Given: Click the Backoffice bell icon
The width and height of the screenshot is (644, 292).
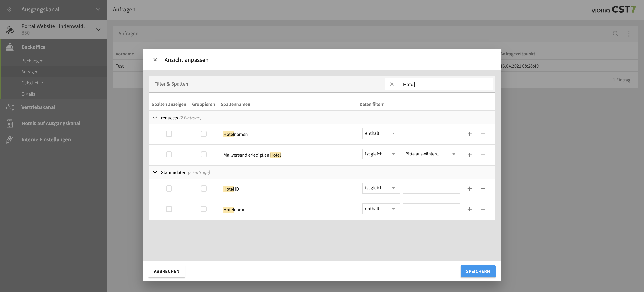Looking at the screenshot, I should [x=10, y=47].
